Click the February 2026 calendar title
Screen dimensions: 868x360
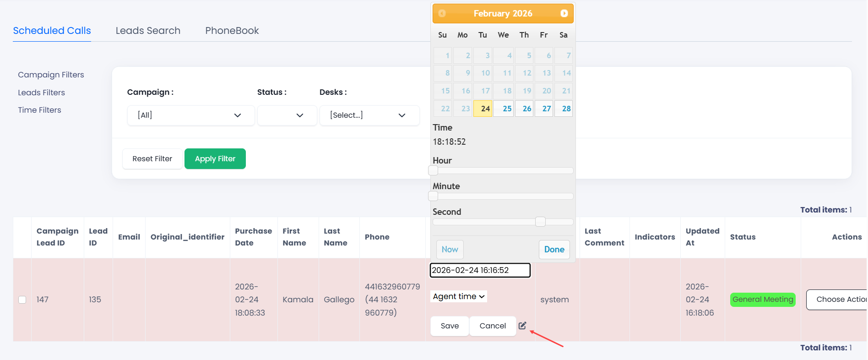pos(503,14)
